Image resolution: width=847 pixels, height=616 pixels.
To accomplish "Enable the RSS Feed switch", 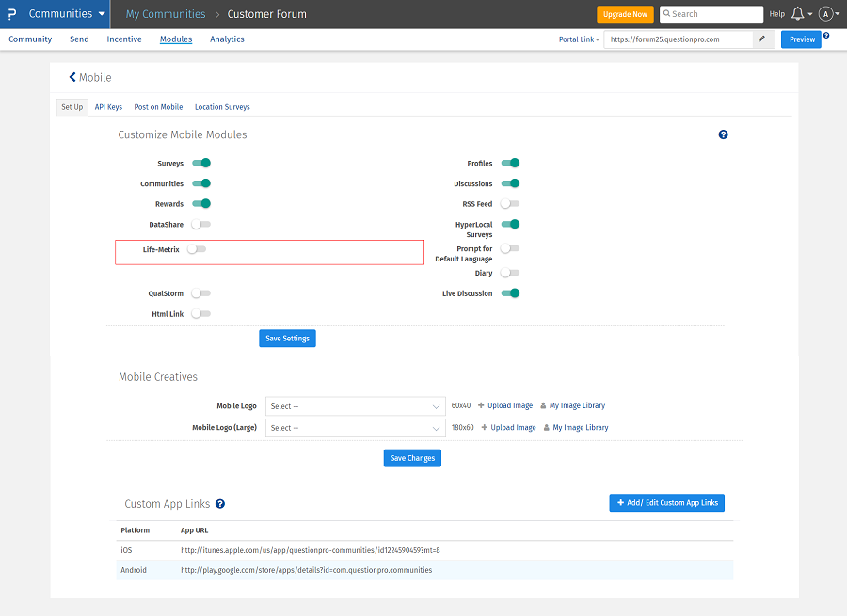I will click(510, 203).
